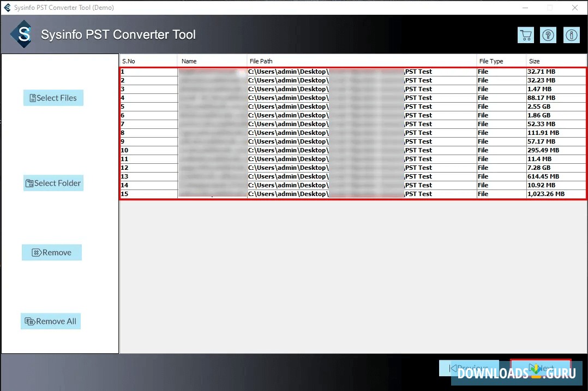Click the Select Files file icon
This screenshot has height=391, width=588.
(32, 98)
